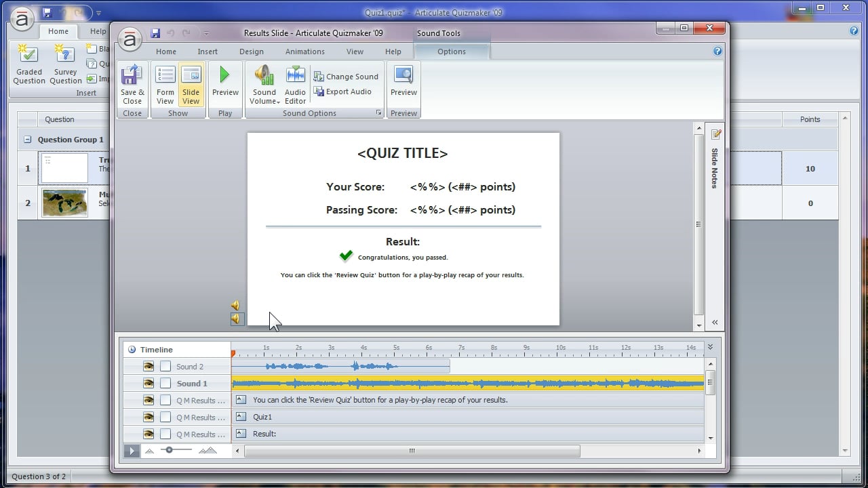The image size is (868, 488).
Task: Select the lower speaker icon beside the slide
Action: point(236,319)
